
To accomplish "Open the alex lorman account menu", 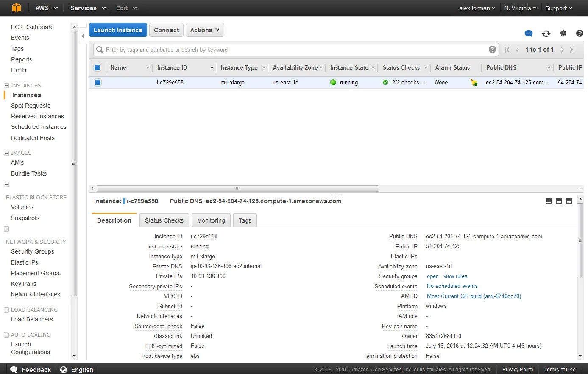I will [x=477, y=8].
